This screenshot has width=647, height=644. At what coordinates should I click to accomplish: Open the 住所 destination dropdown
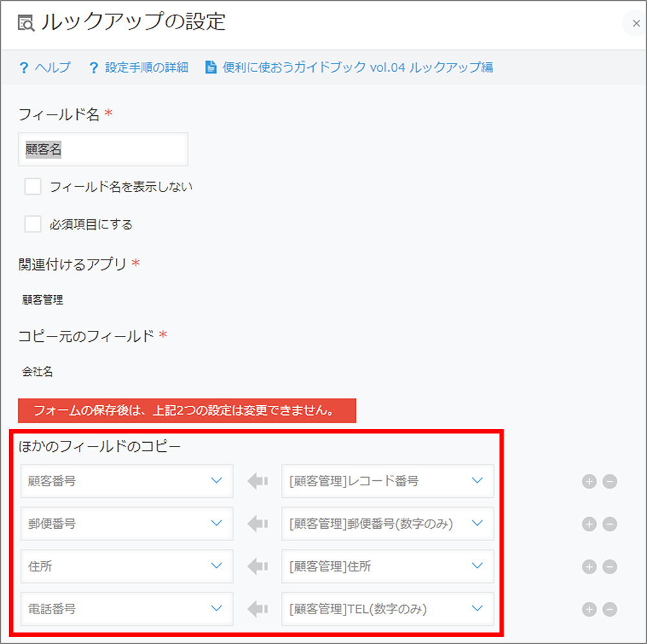(x=127, y=566)
